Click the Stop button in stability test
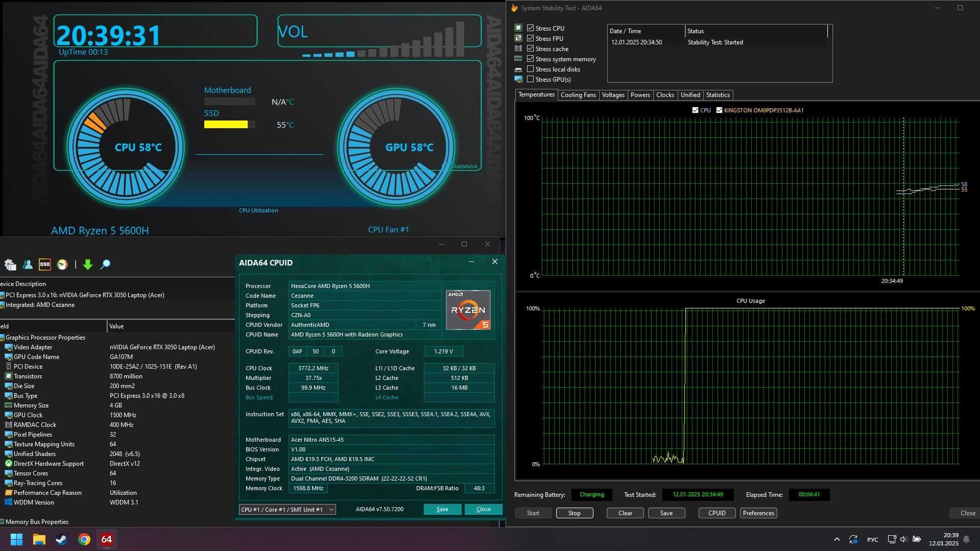Screen dimensions: 980x551 575,513
